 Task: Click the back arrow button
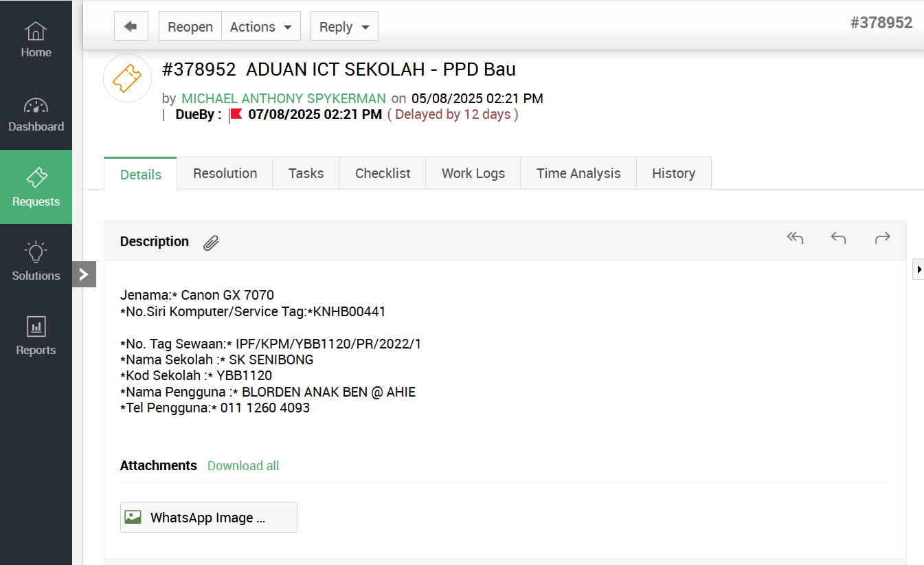[131, 27]
